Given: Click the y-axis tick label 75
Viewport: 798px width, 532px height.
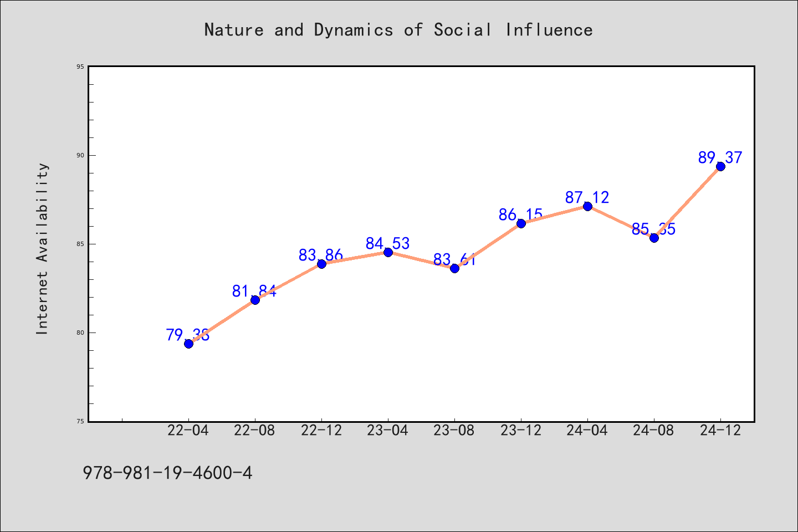Looking at the screenshot, I should (x=80, y=421).
